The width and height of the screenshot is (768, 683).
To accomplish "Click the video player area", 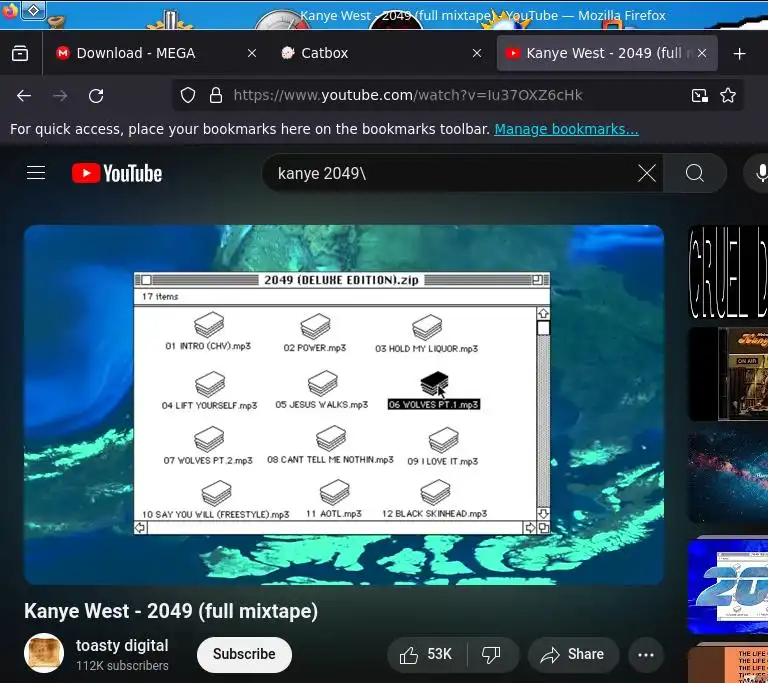I will click(x=344, y=405).
